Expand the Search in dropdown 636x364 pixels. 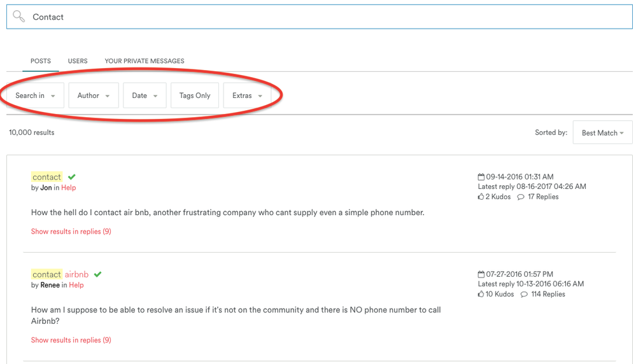(x=35, y=95)
